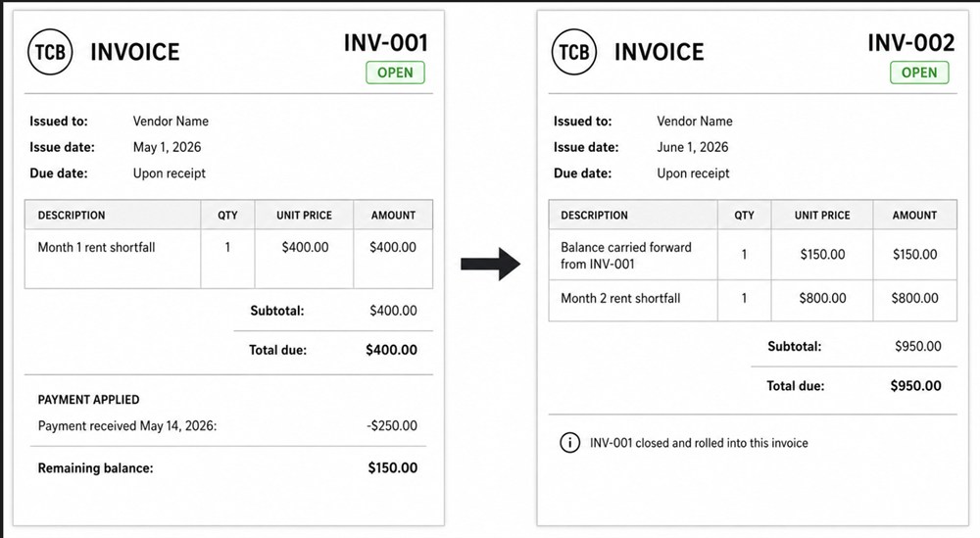Click the PAYMENT APPLIED section heading
980x538 pixels.
pyautogui.click(x=89, y=399)
